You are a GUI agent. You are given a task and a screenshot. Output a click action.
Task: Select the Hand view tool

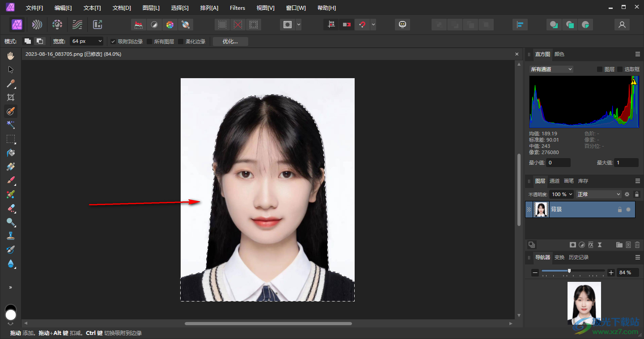11,56
